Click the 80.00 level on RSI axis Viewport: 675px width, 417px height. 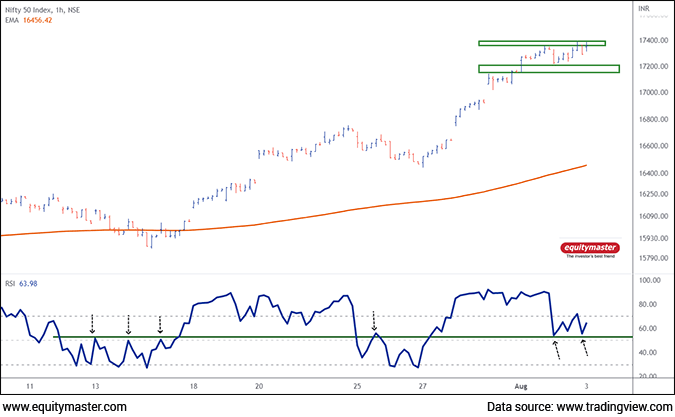[648, 305]
